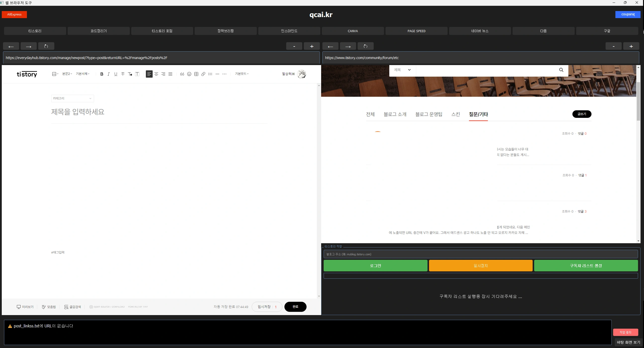
Task: Open the 카테고리 dropdown
Action: click(72, 98)
